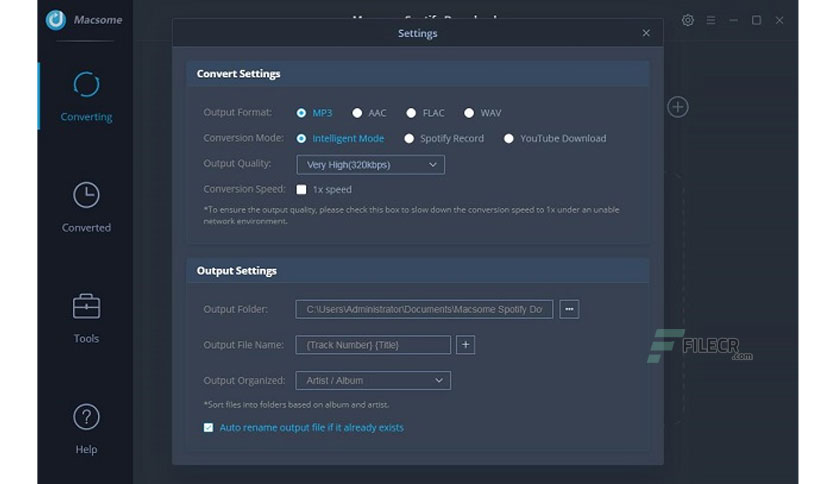Click the Convert Settings header
The width and height of the screenshot is (836, 484).
point(417,74)
